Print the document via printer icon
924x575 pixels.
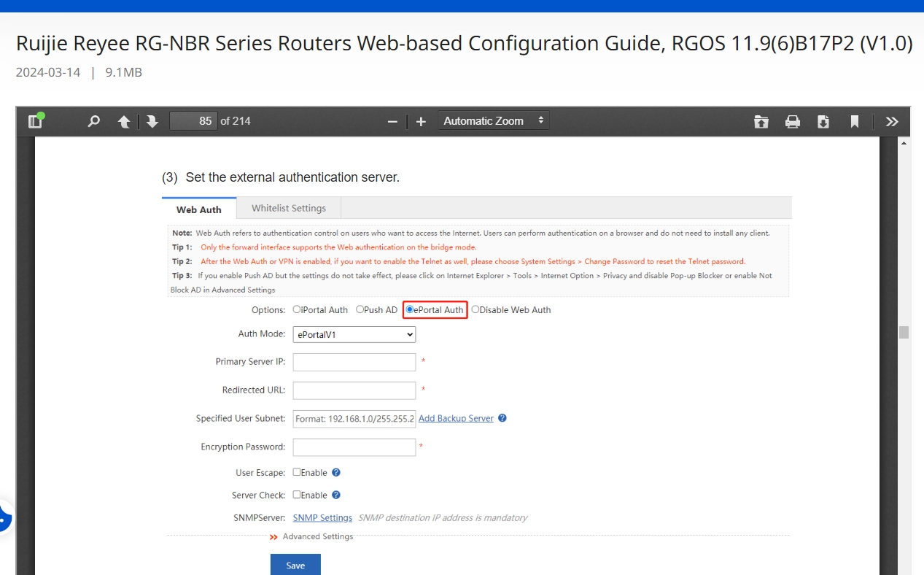(x=793, y=121)
